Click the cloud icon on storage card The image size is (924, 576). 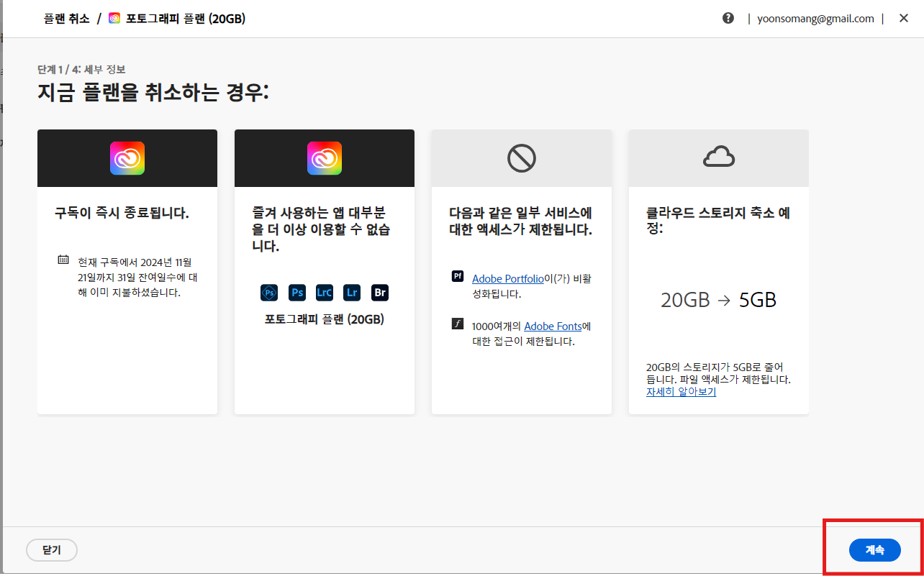tap(718, 157)
